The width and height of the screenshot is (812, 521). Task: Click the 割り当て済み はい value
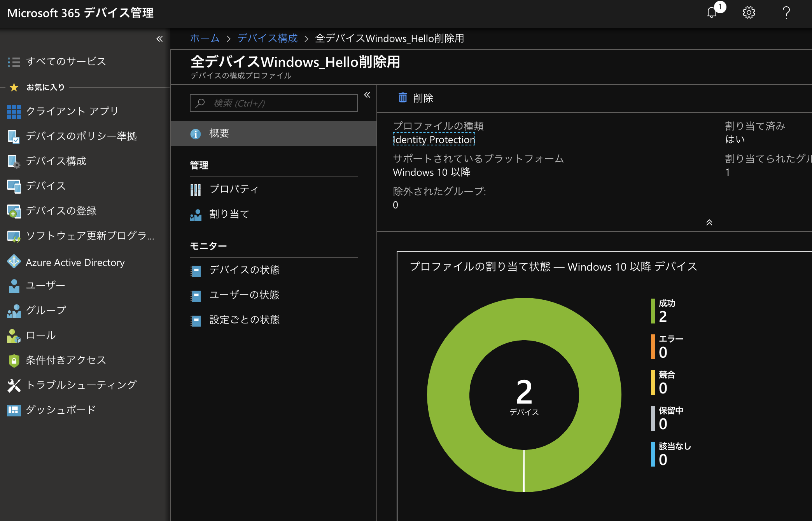pos(735,139)
